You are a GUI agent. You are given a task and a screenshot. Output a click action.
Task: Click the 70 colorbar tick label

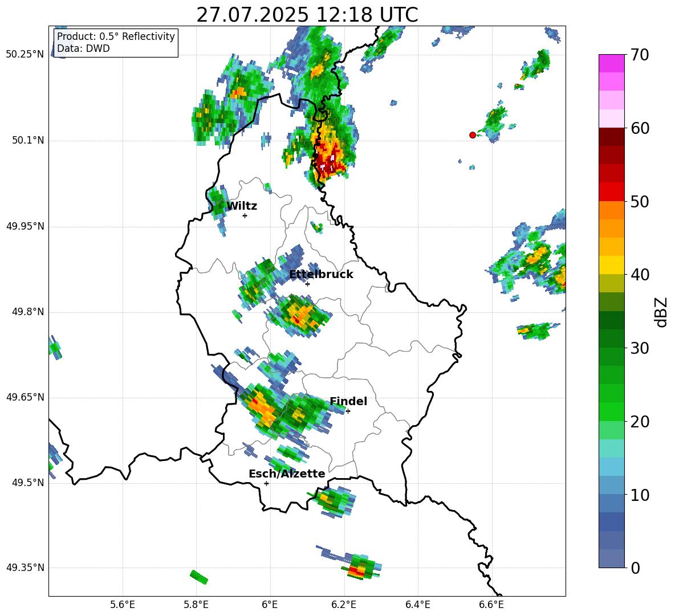point(640,55)
